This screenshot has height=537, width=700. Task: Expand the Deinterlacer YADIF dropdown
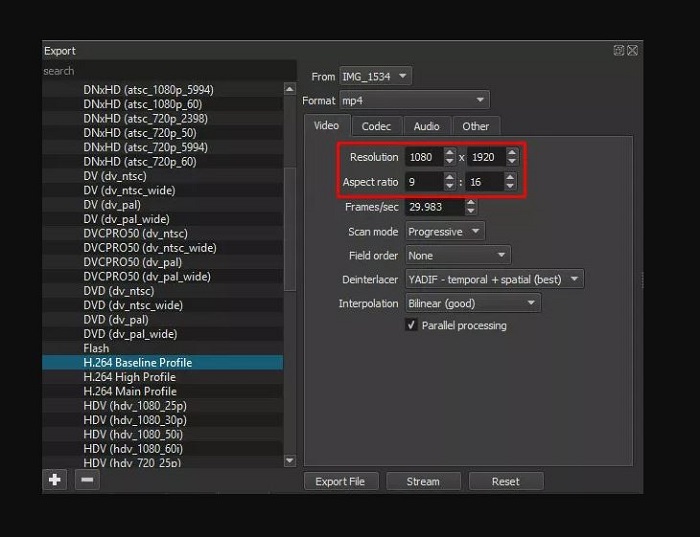[x=494, y=279]
